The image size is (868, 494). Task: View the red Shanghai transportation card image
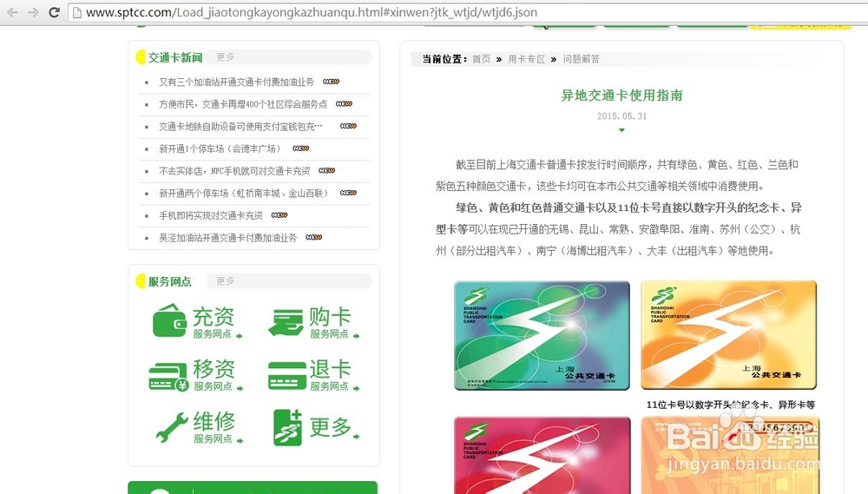click(542, 455)
